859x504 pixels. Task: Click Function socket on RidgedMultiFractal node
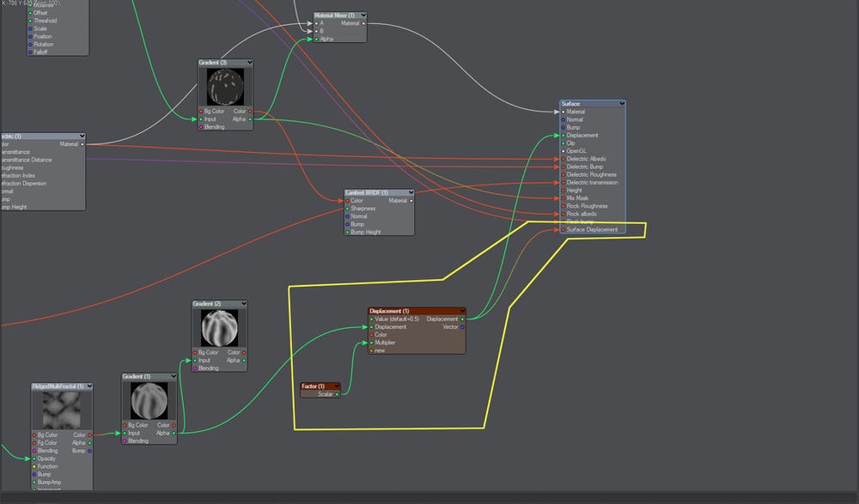[x=34, y=467]
